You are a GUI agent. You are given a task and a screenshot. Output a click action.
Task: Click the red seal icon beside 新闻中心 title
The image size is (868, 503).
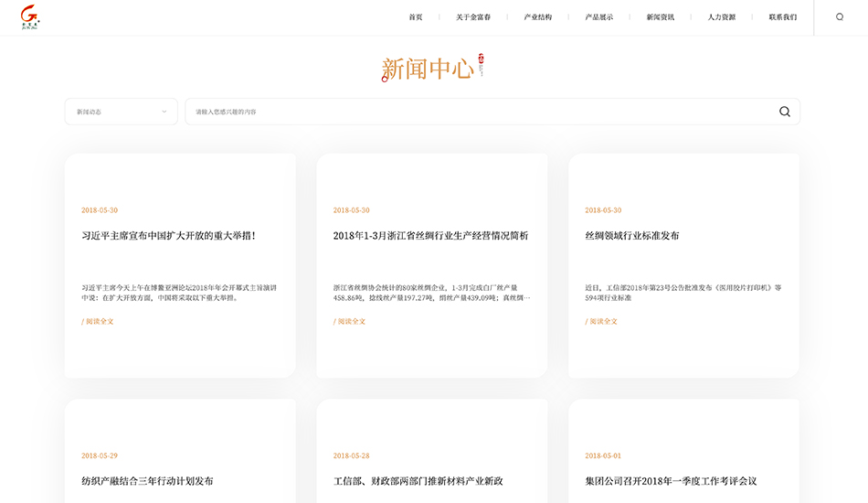pyautogui.click(x=481, y=62)
